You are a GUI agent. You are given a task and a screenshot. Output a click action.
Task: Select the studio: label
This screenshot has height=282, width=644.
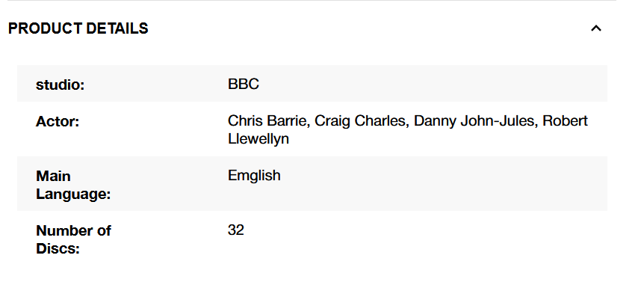tap(60, 85)
